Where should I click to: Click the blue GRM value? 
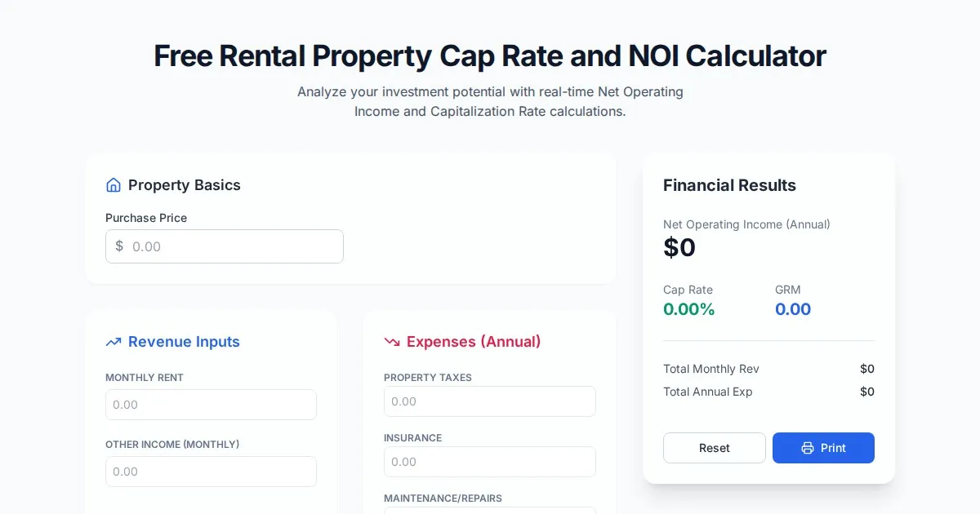(792, 309)
